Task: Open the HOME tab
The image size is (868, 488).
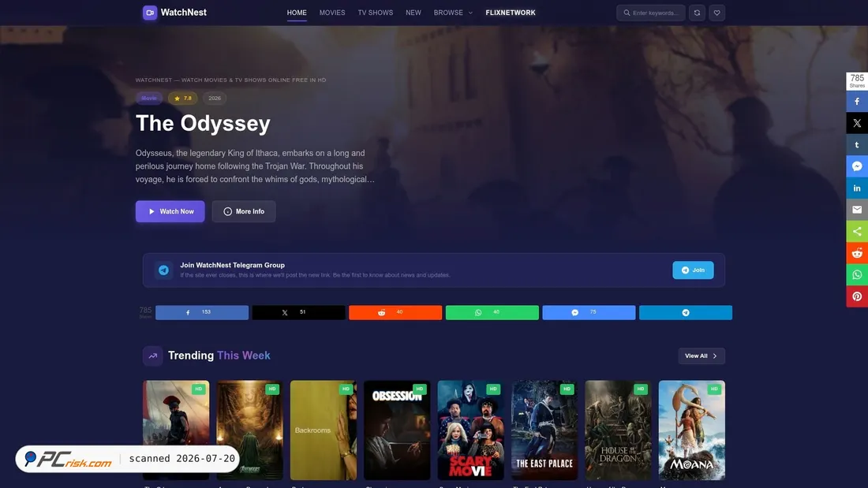Action: (297, 13)
